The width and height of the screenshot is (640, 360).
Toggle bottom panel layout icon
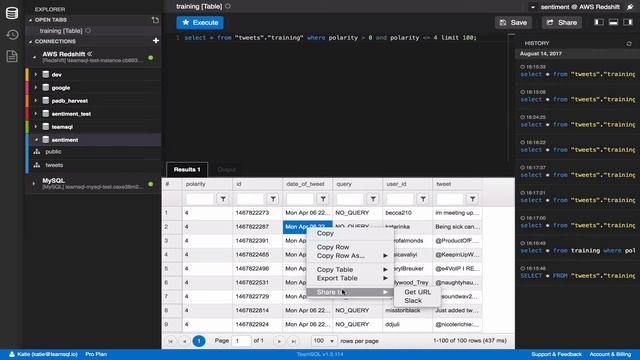coord(613,22)
